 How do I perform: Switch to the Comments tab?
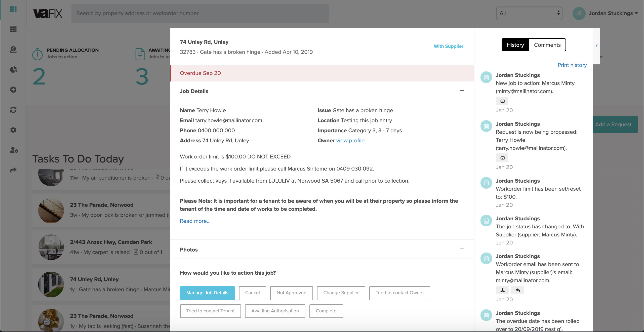tap(547, 45)
